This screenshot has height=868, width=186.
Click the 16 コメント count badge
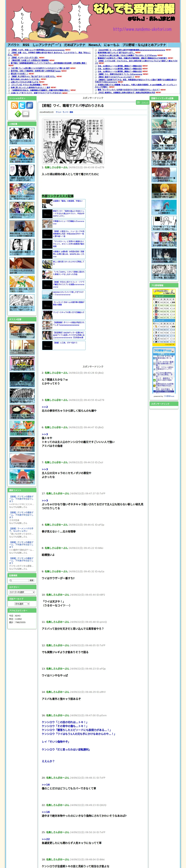(142, 102)
